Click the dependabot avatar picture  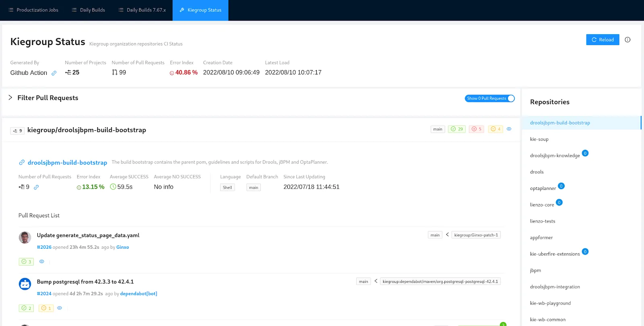(x=25, y=284)
